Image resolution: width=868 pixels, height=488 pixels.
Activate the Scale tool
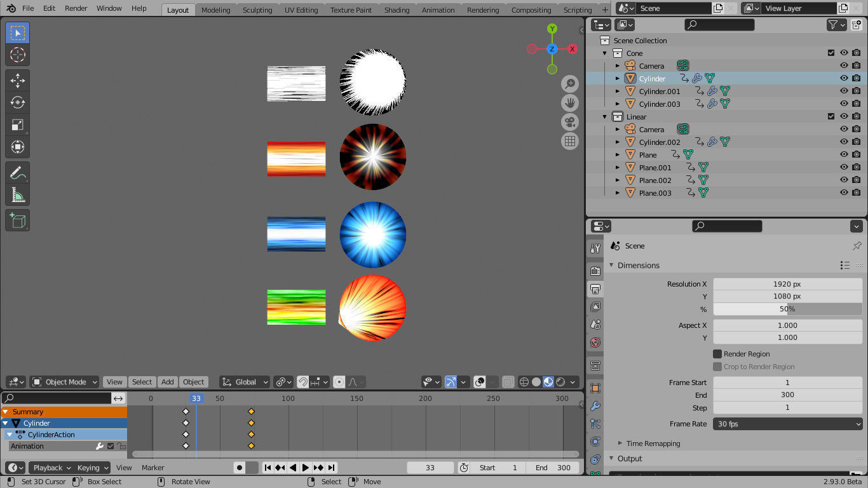(18, 125)
